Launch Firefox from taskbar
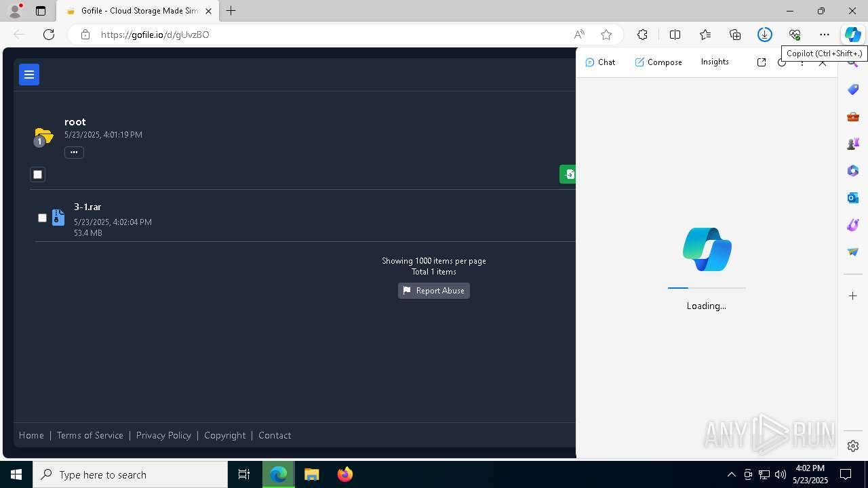 pos(345,474)
